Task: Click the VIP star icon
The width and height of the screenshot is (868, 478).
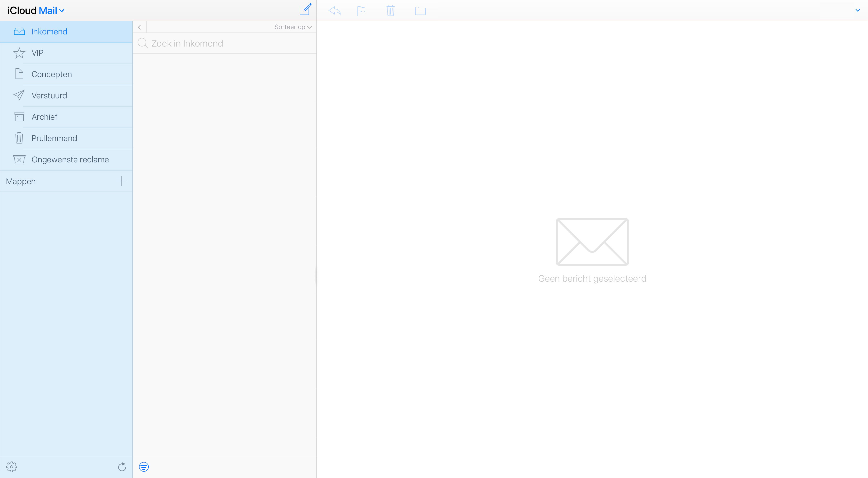Action: coord(19,53)
